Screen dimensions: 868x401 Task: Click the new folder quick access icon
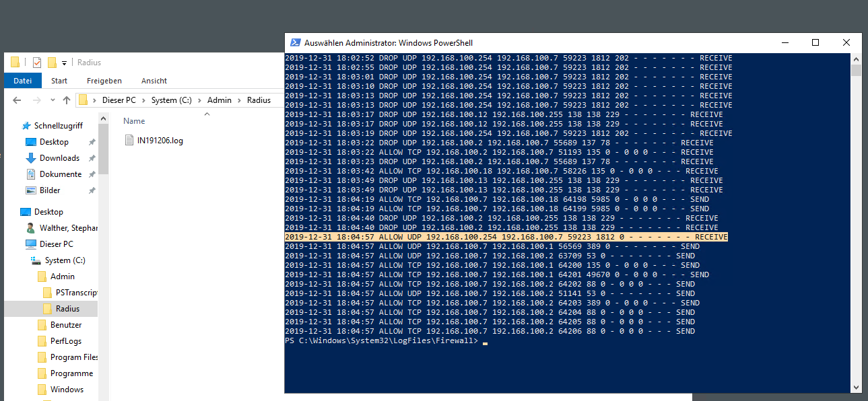pos(52,63)
